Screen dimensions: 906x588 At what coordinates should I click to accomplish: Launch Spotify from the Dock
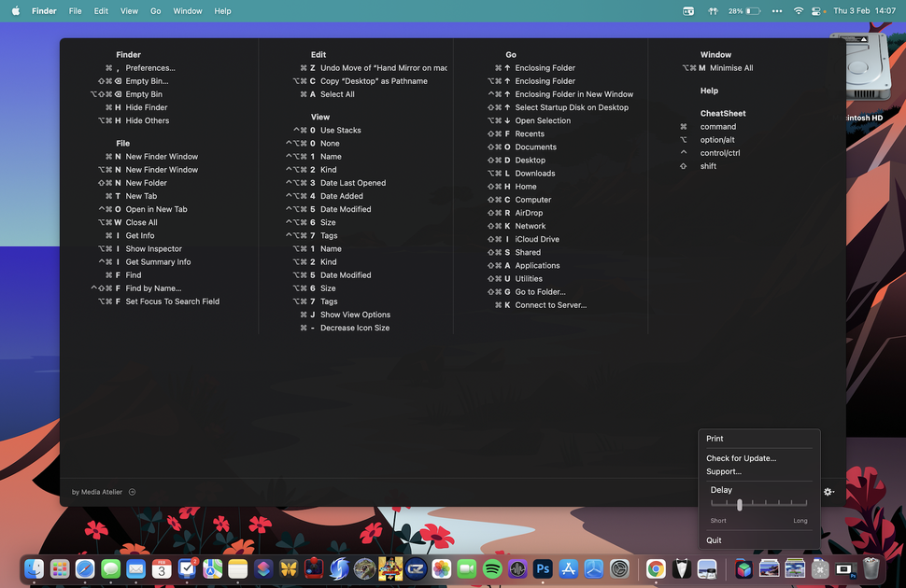point(490,568)
